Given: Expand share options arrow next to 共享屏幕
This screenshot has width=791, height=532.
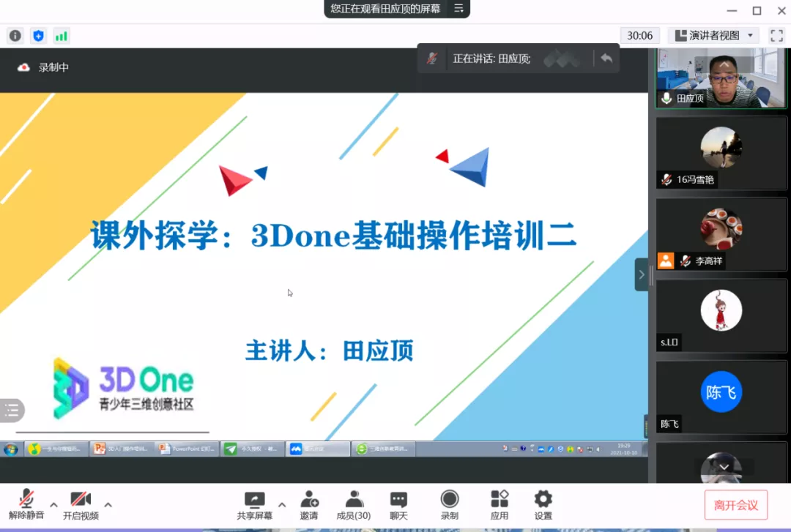Looking at the screenshot, I should (x=282, y=504).
